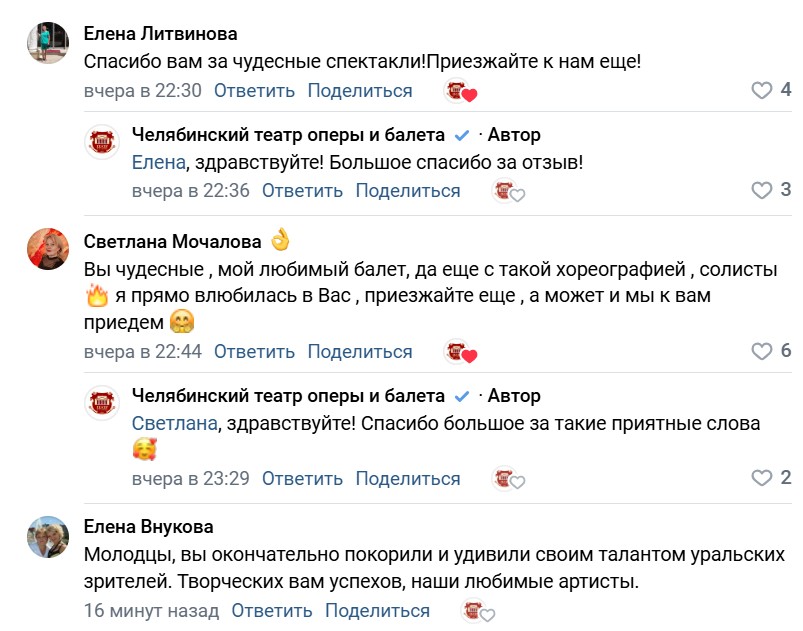Open timestamp 'вчера в 22:44'
The height and width of the screenshot is (631, 803).
pos(143,351)
